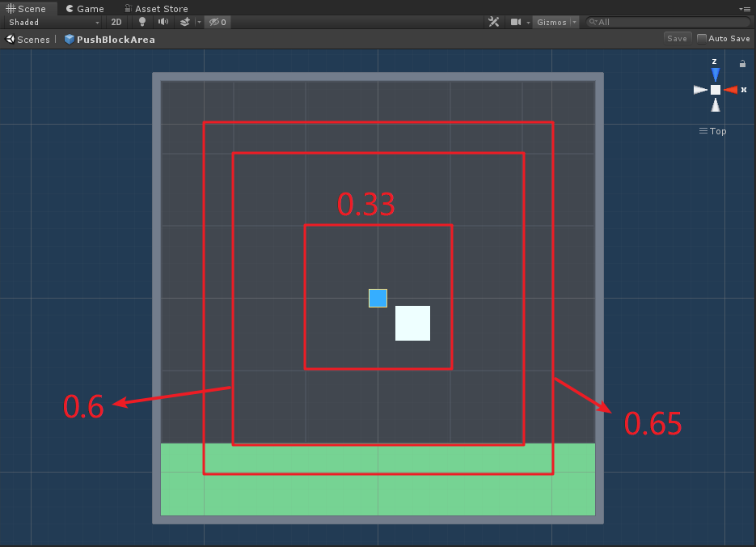756x547 pixels.
Task: Select the white block object
Action: tap(412, 323)
